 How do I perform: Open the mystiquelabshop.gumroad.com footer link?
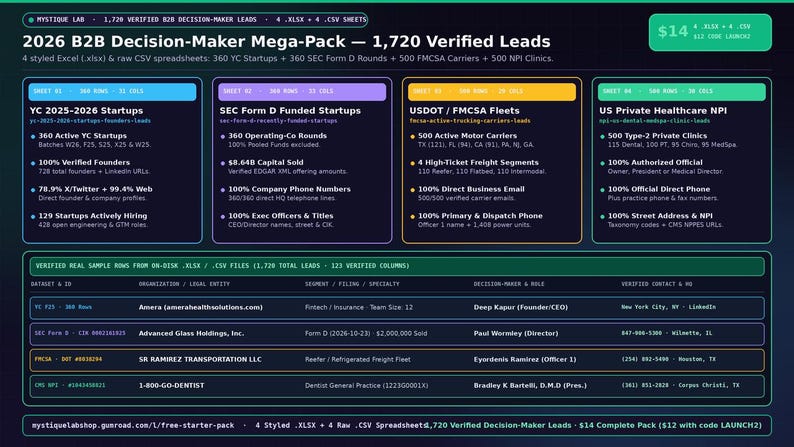click(133, 426)
